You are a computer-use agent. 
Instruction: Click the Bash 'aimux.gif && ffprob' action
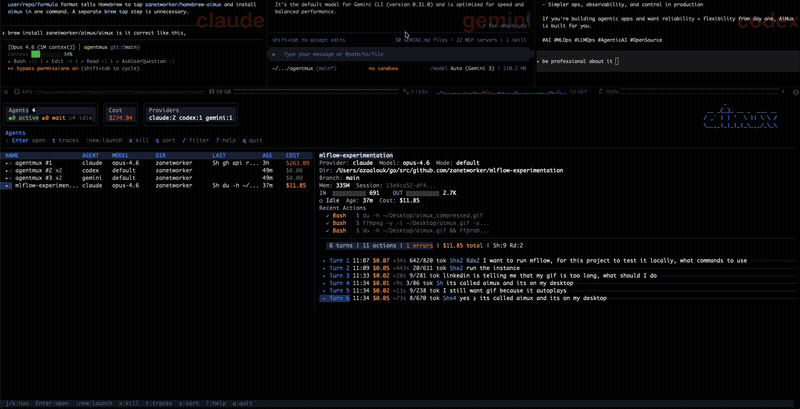pos(408,231)
